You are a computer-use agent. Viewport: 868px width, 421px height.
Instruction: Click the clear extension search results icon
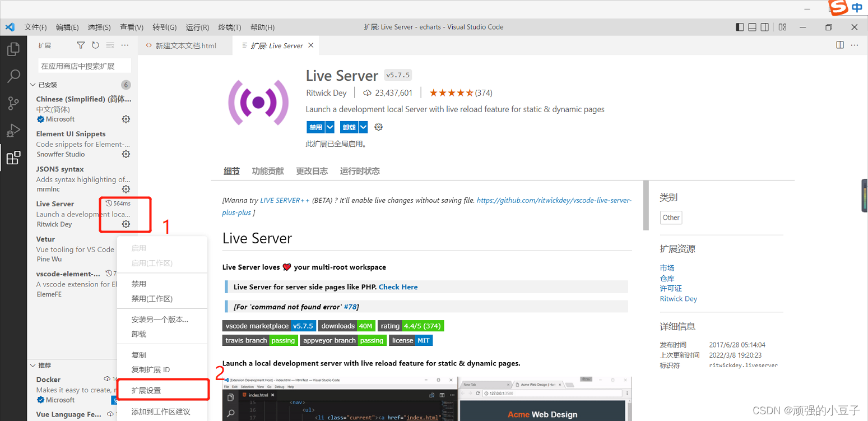pyautogui.click(x=110, y=45)
